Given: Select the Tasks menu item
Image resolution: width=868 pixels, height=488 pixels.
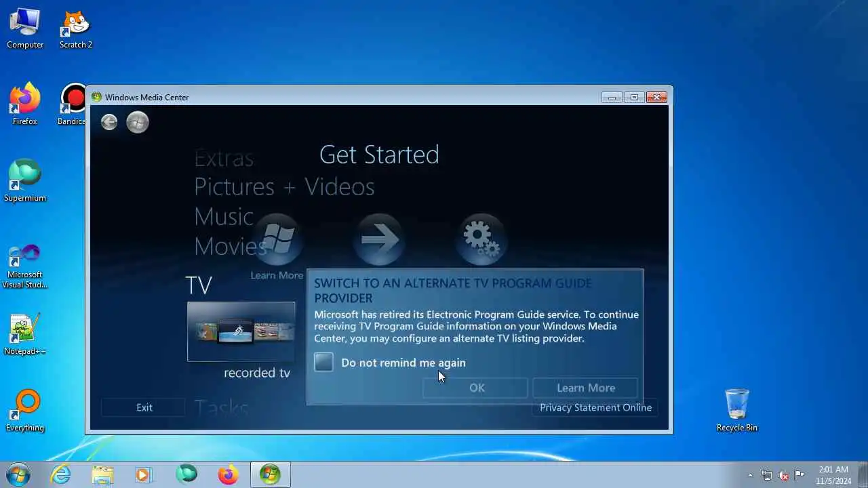Looking at the screenshot, I should pyautogui.click(x=221, y=407).
